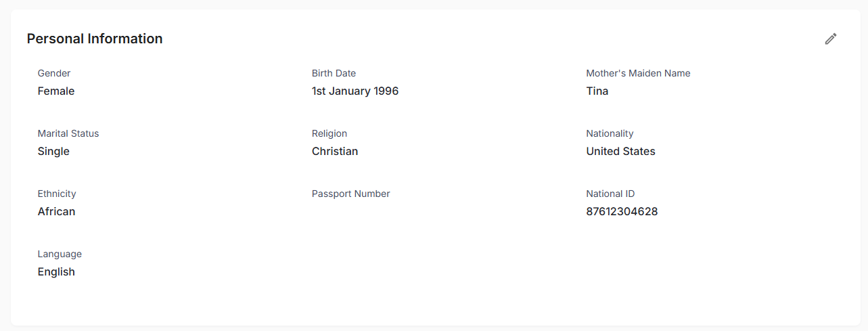Click the Ethnicity field label
This screenshot has width=868, height=331.
pyautogui.click(x=57, y=194)
